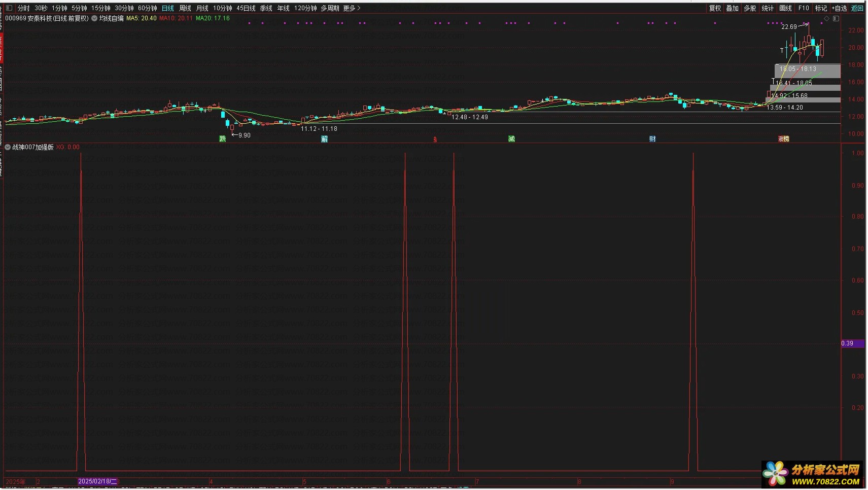Click the blue 财 financial report marker
Screen dimensions: 868x490
652,139
